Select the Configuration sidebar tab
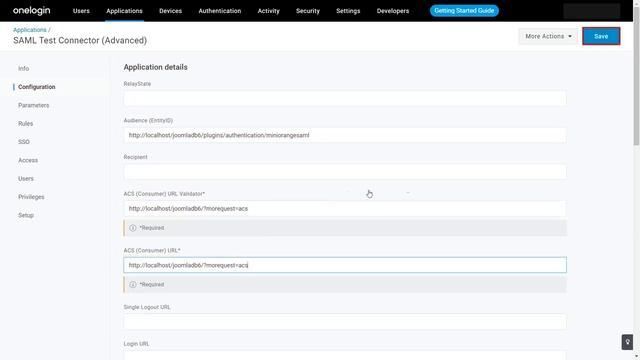Image resolution: width=640 pixels, height=360 pixels. (x=37, y=87)
